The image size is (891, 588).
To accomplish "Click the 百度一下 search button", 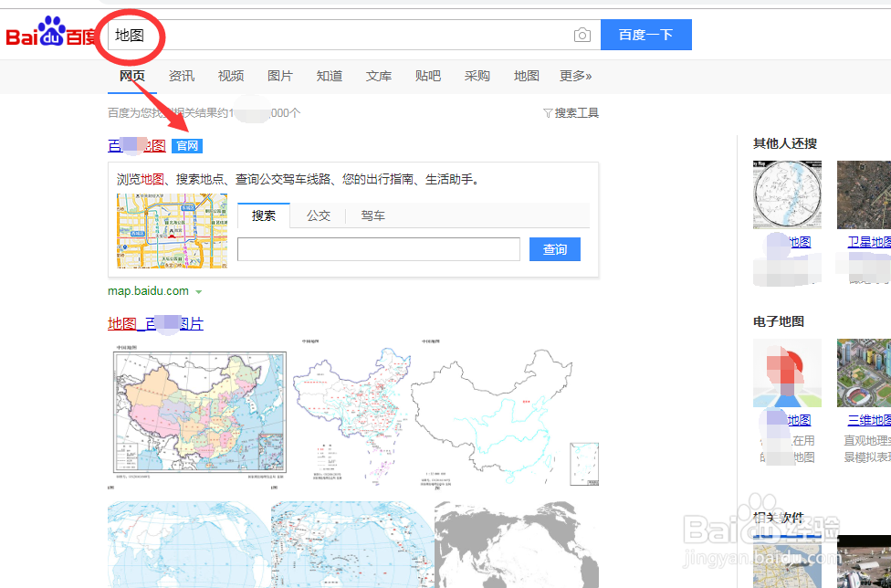I will [646, 35].
